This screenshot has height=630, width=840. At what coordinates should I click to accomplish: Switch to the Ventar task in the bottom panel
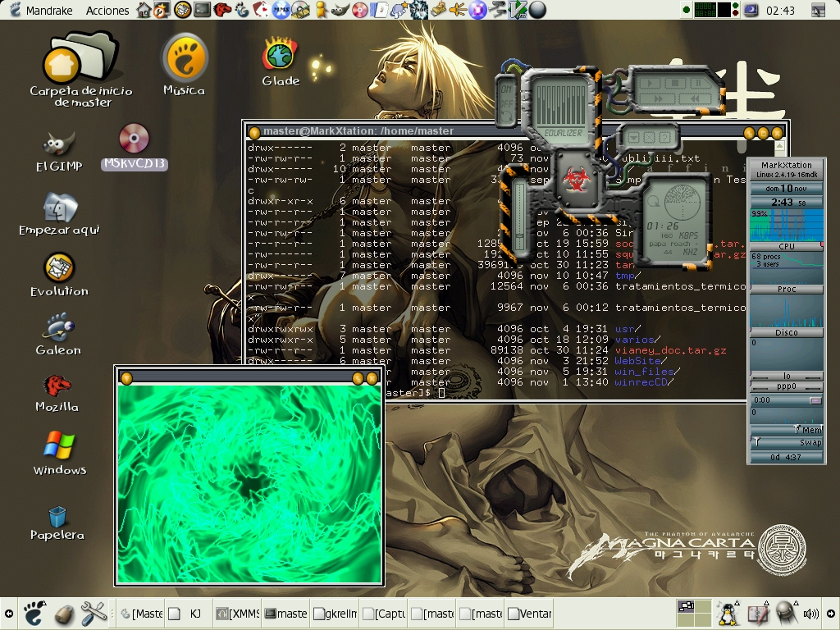(529, 614)
